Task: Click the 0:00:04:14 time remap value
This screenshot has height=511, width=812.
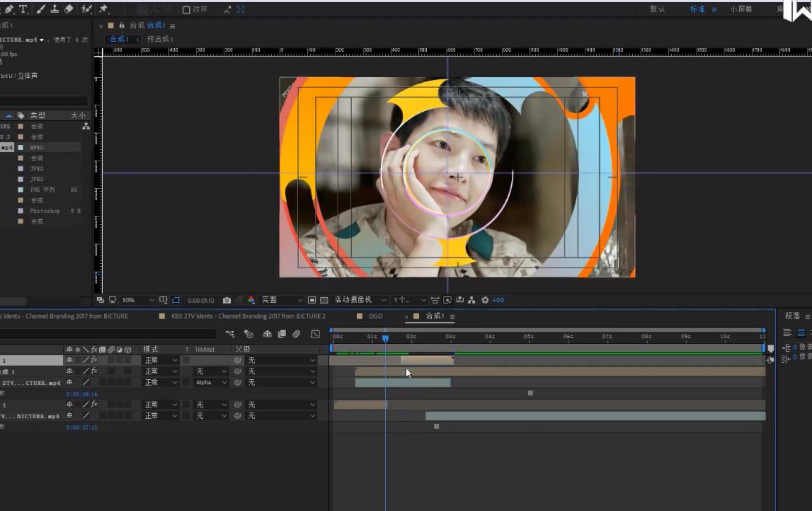Action: pyautogui.click(x=82, y=394)
